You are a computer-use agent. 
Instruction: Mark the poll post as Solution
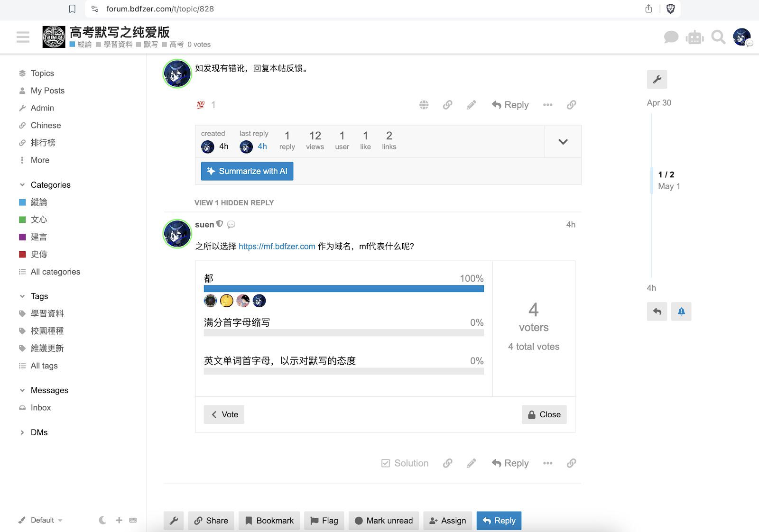pyautogui.click(x=405, y=463)
